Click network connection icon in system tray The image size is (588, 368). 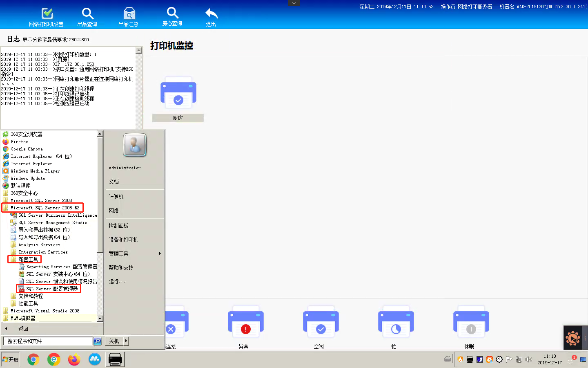tap(519, 359)
